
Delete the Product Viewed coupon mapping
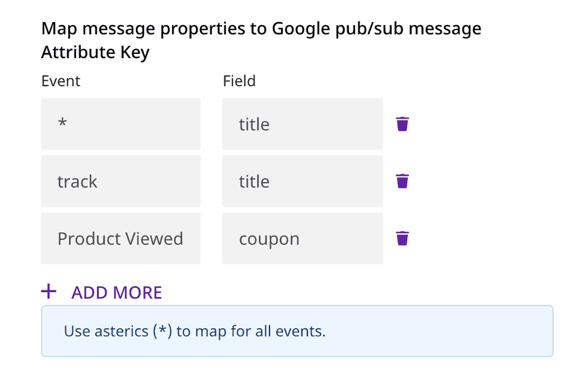click(402, 238)
